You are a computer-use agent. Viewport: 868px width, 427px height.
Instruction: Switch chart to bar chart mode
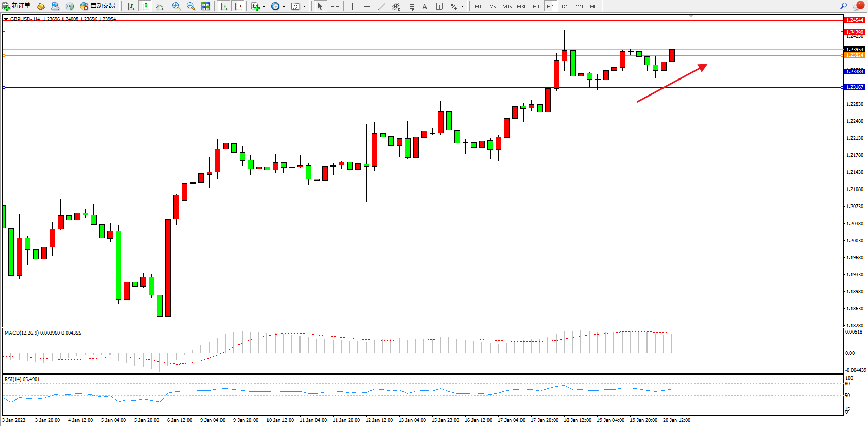pyautogui.click(x=131, y=6)
